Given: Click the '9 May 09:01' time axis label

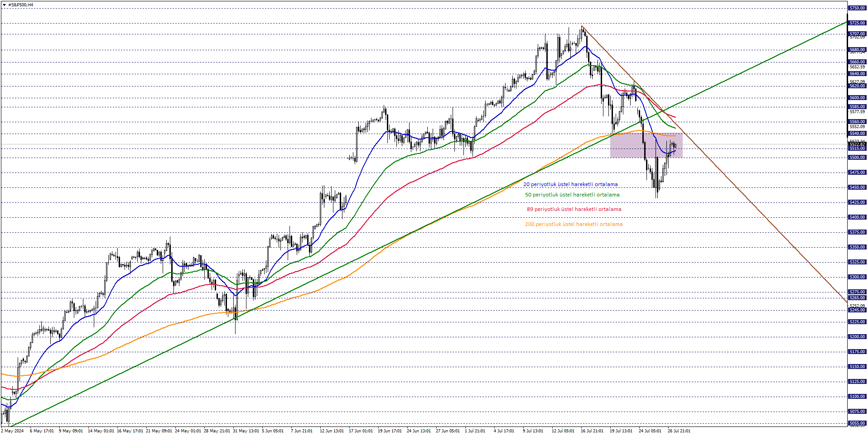Looking at the screenshot, I should (x=71, y=431).
